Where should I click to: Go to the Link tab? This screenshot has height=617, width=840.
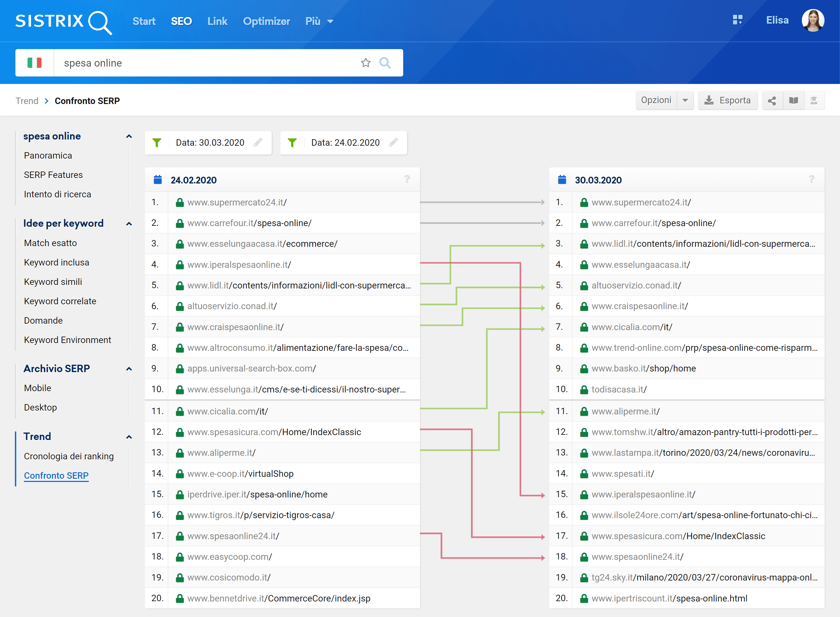[217, 21]
